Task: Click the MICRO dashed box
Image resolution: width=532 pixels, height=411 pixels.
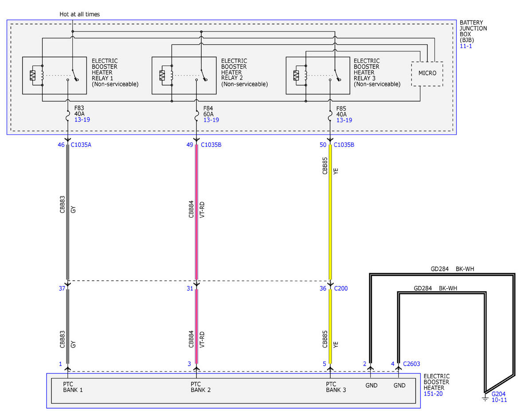Action: point(427,74)
